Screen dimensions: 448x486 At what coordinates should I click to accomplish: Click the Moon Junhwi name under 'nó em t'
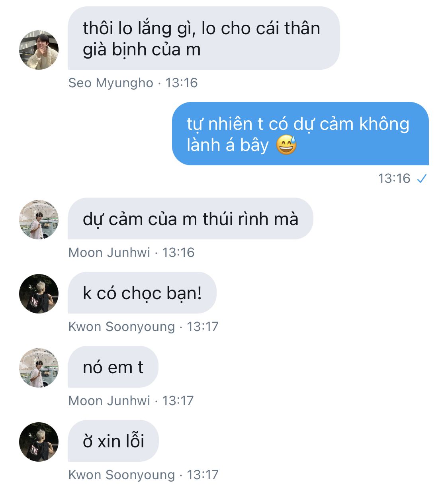coord(110,401)
